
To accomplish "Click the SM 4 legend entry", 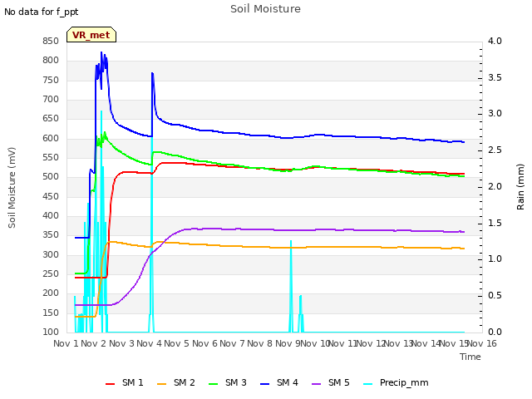I will point(279,382).
